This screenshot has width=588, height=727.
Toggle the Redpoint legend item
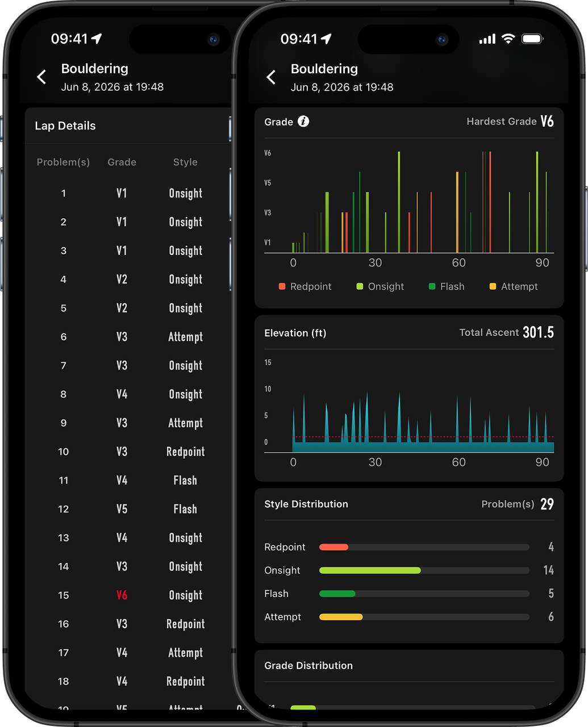(305, 286)
